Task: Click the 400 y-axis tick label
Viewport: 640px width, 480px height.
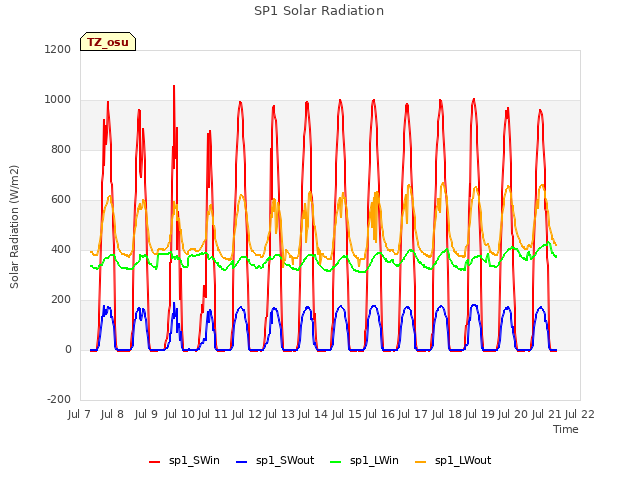Action: [61, 249]
